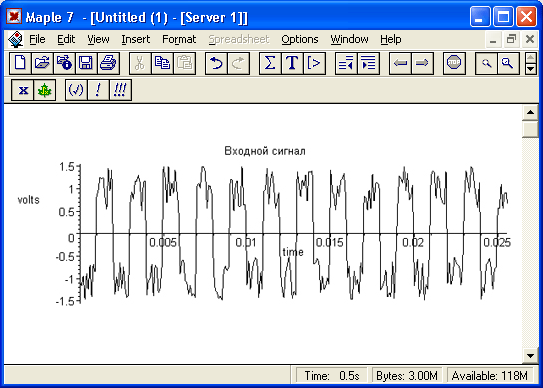Click the vertical scrollbar down arrow
The image size is (543, 388).
pos(531,355)
